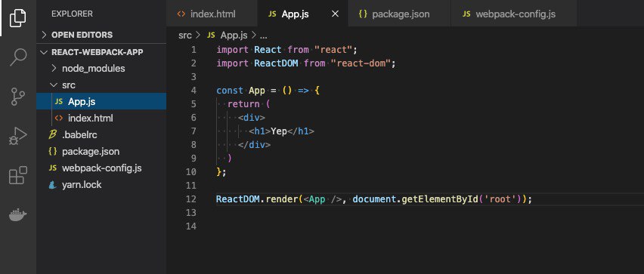
Task: Switch to the package.json tab
Action: click(399, 14)
